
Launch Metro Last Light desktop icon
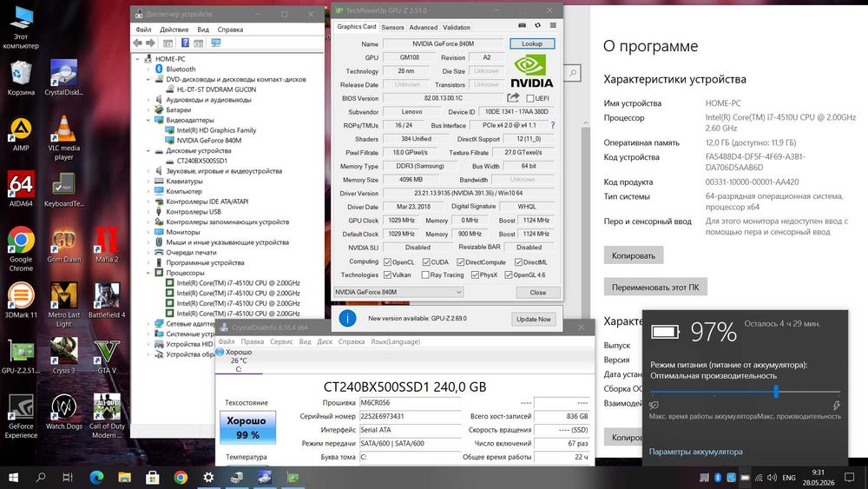(63, 305)
